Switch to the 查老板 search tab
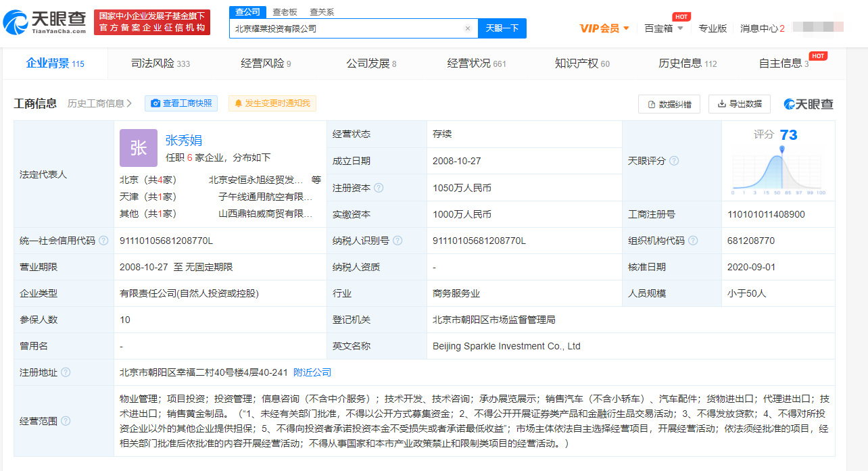Image resolution: width=868 pixels, height=471 pixels. pyautogui.click(x=285, y=12)
